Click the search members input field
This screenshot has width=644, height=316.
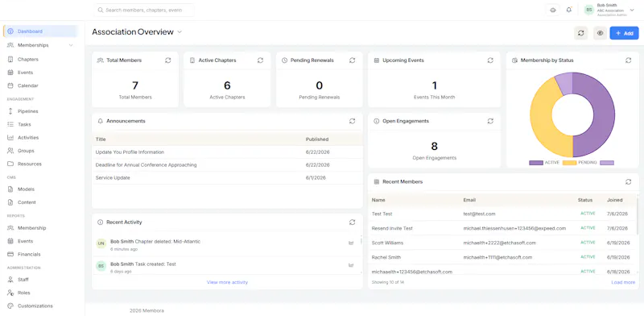point(144,10)
